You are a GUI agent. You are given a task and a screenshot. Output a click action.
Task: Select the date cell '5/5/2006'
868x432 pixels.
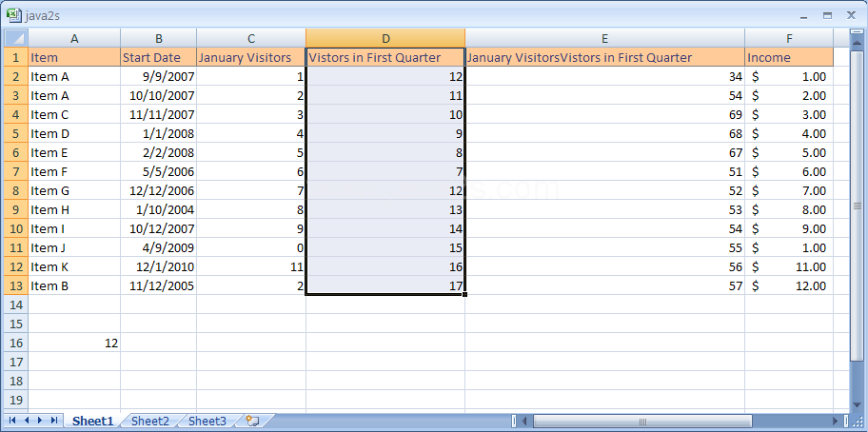(158, 171)
